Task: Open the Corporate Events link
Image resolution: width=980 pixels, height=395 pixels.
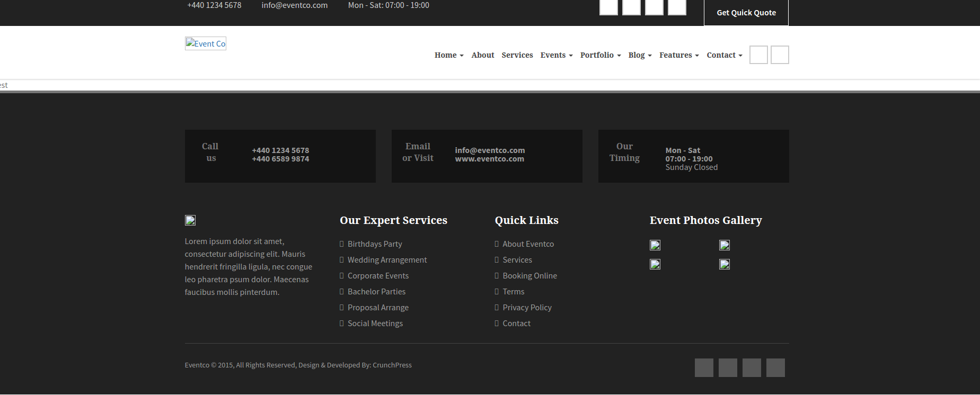Action: 378,276
